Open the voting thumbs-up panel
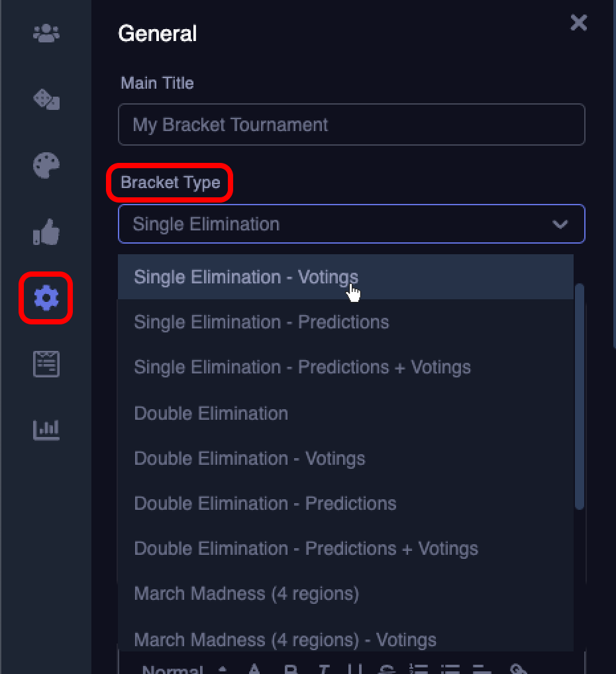Viewport: 616px width, 674px height. [46, 232]
